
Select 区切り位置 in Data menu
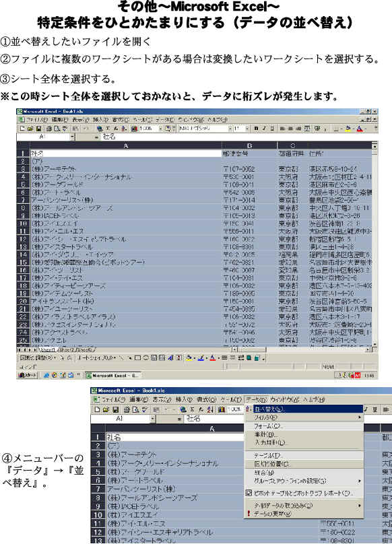[x=304, y=464]
